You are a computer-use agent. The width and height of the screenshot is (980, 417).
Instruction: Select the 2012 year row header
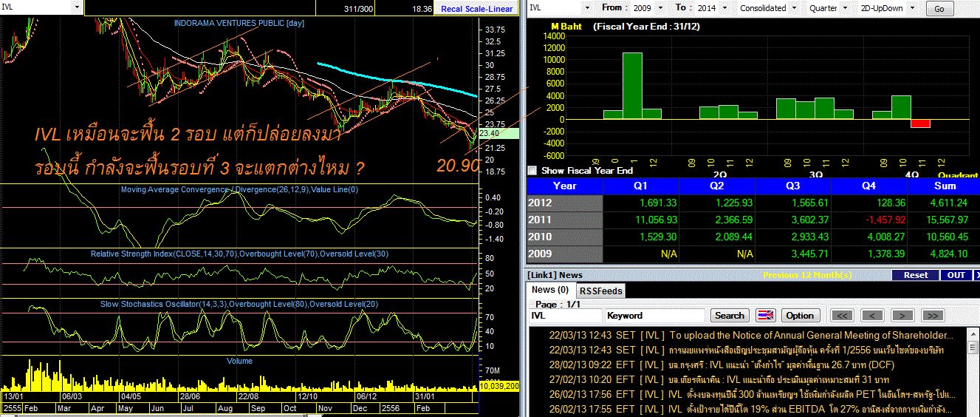click(564, 203)
